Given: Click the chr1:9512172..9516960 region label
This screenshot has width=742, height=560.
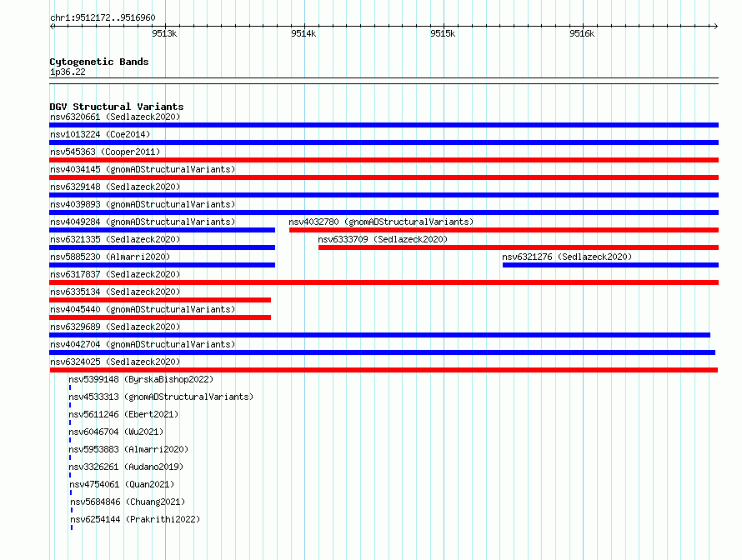Looking at the screenshot, I should [103, 18].
